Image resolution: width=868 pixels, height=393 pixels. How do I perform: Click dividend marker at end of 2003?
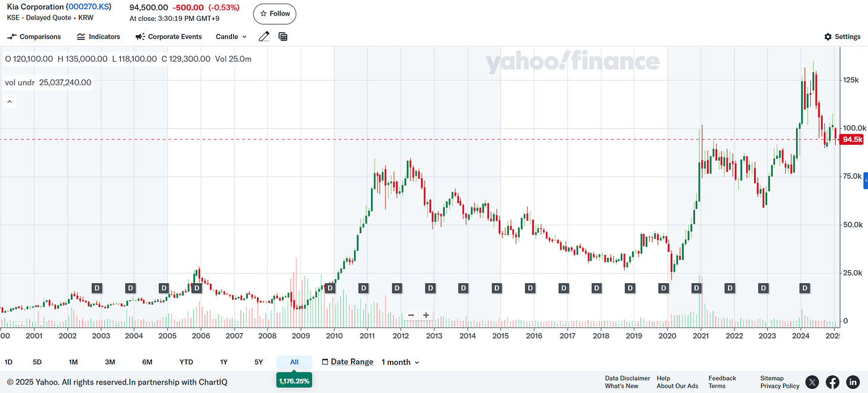[x=131, y=288]
